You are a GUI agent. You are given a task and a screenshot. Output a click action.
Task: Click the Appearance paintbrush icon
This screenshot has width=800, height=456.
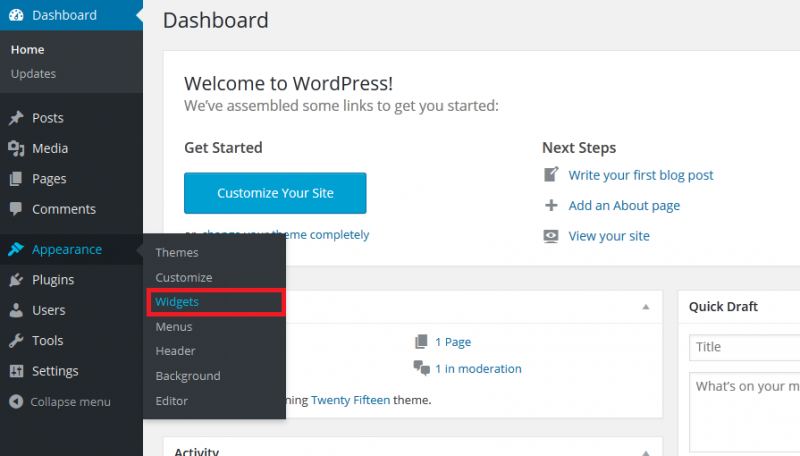(x=16, y=249)
